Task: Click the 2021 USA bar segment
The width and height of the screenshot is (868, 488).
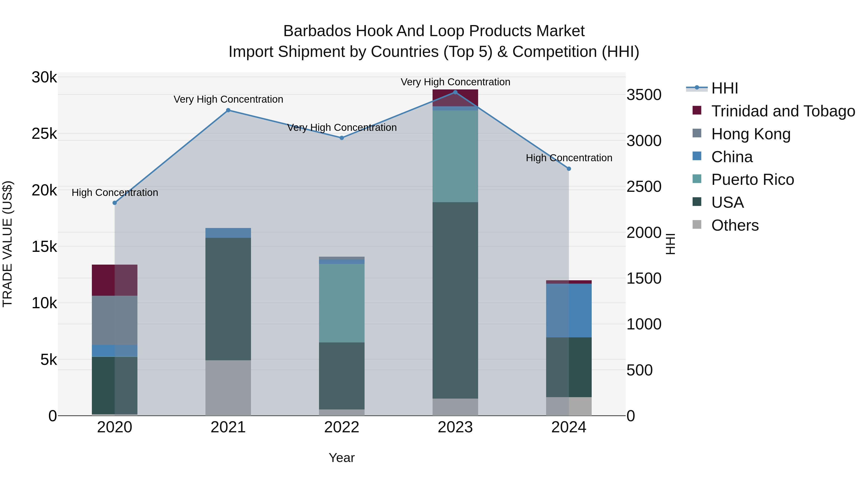Action: pos(228,299)
